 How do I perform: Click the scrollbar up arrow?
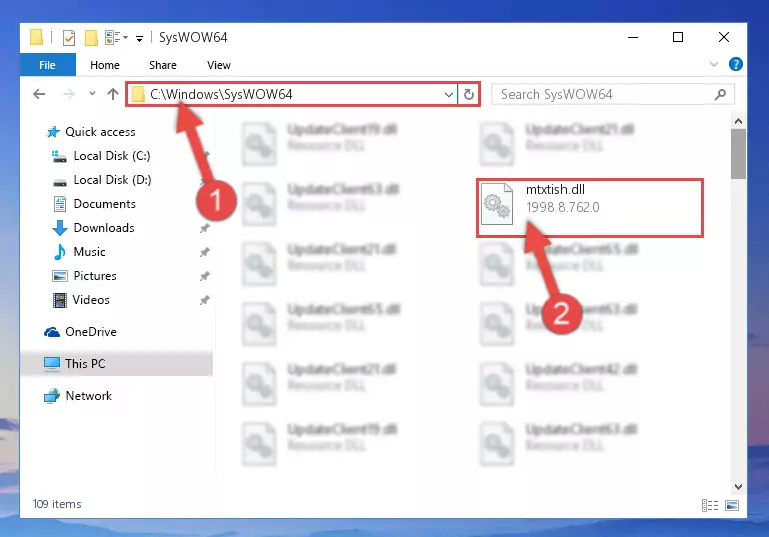[738, 121]
